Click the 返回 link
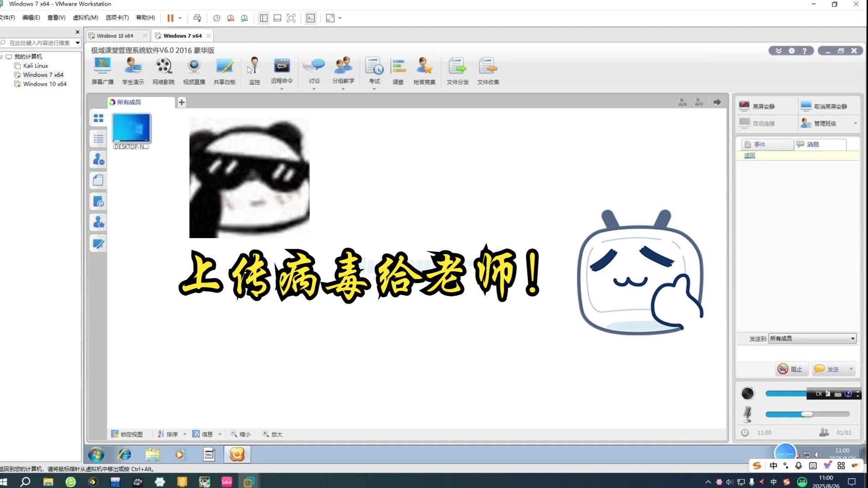This screenshot has width=868, height=488. (x=749, y=156)
